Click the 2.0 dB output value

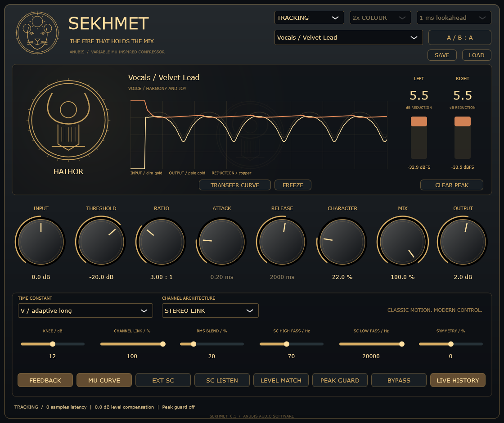[x=463, y=277]
